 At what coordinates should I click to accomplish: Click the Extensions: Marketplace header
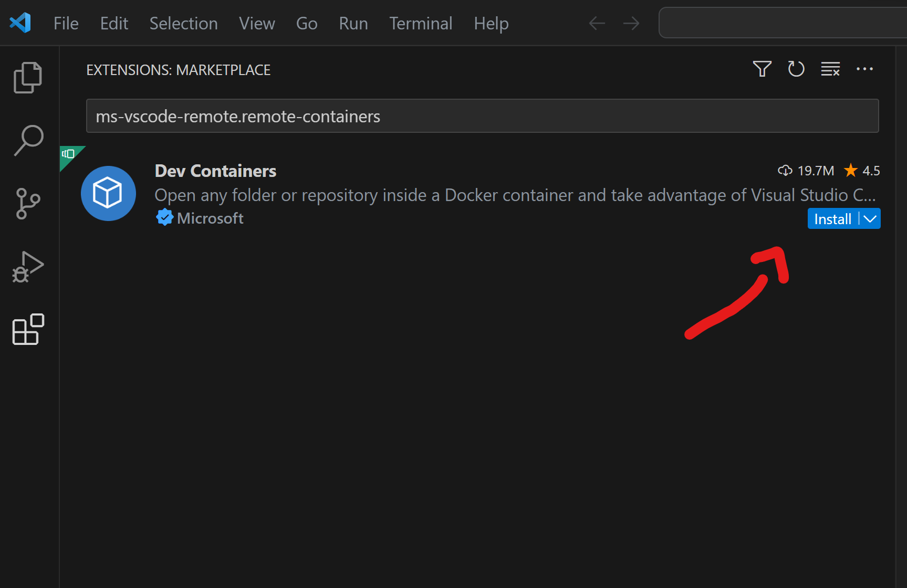tap(179, 70)
